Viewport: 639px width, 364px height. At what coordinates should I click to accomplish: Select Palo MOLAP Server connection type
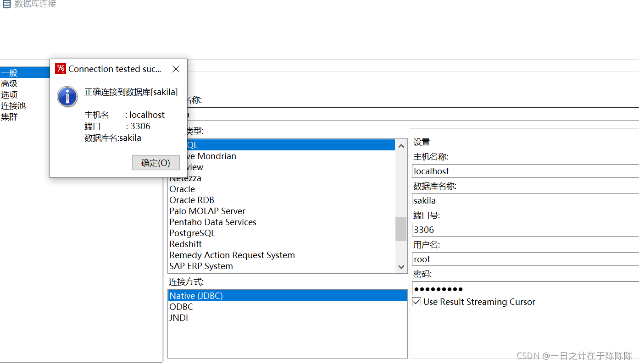(281, 211)
